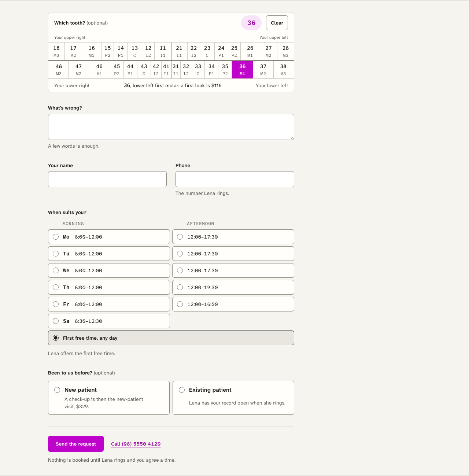Mark yourself as a New patient
This screenshot has height=476, width=469.
[109, 398]
